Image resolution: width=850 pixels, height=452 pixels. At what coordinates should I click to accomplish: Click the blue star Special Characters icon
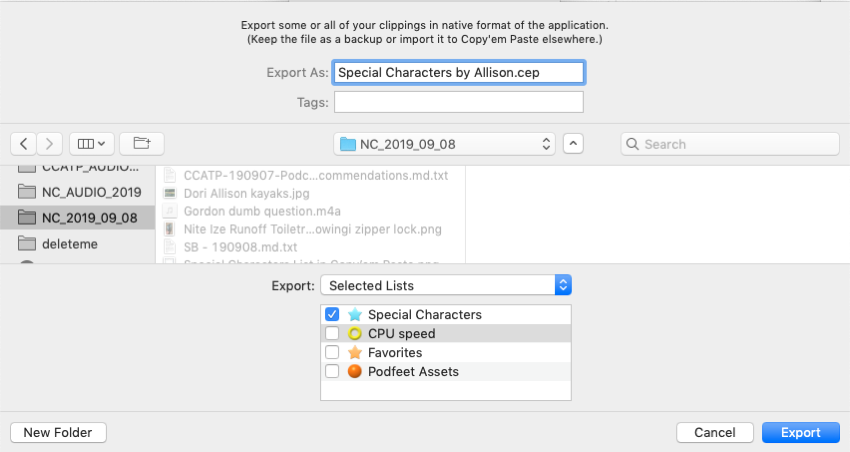pos(354,315)
